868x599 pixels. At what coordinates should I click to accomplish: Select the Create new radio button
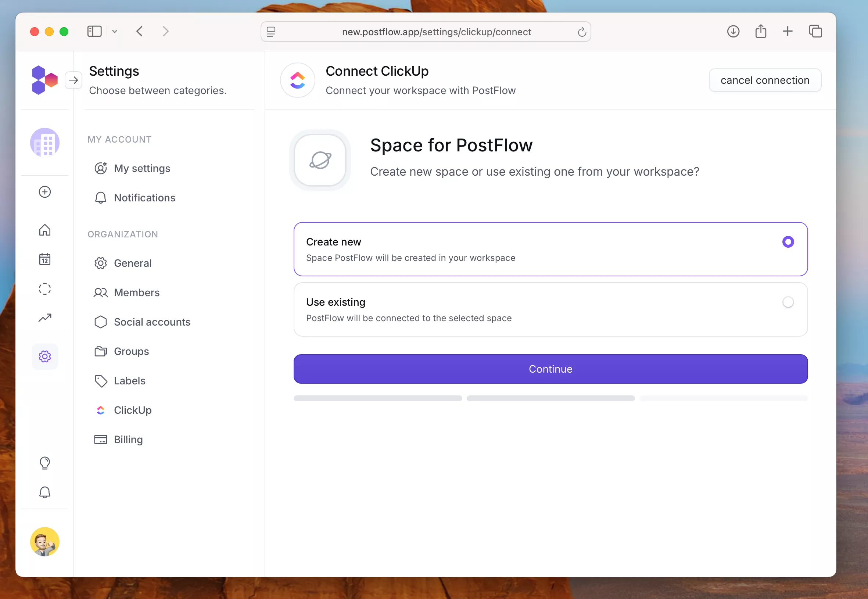click(x=788, y=242)
